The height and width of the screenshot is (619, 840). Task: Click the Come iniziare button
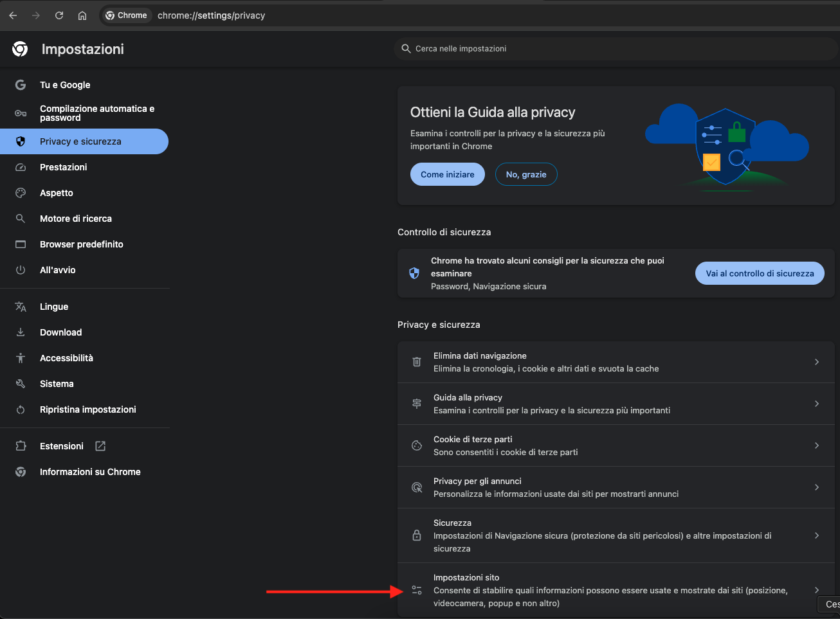pos(448,174)
